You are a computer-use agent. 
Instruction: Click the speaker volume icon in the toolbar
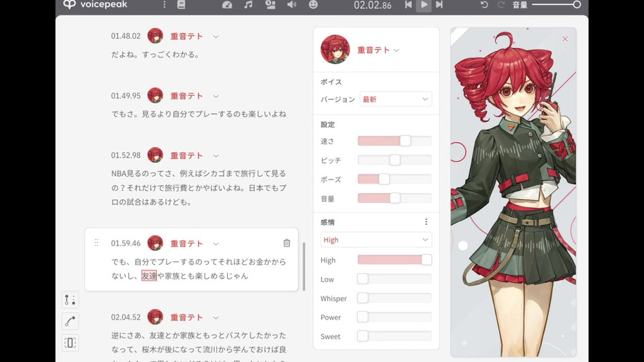click(292, 5)
